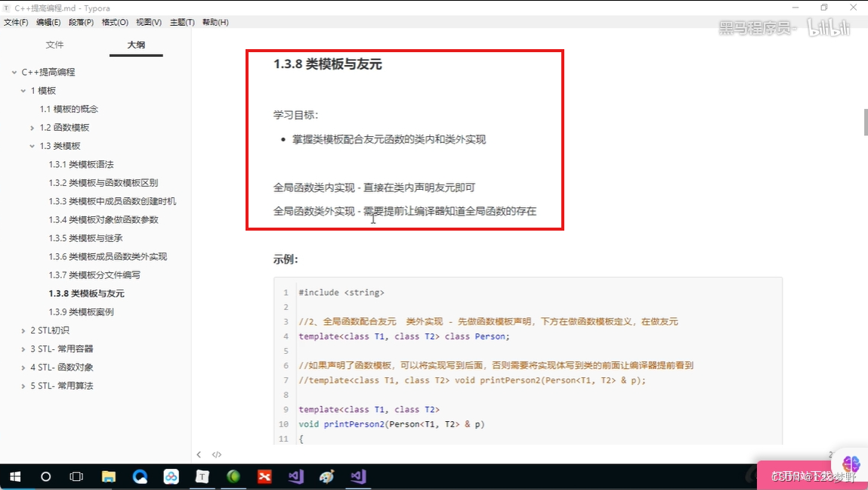Image resolution: width=868 pixels, height=490 pixels.
Task: Open Typora from the taskbar
Action: (202, 476)
